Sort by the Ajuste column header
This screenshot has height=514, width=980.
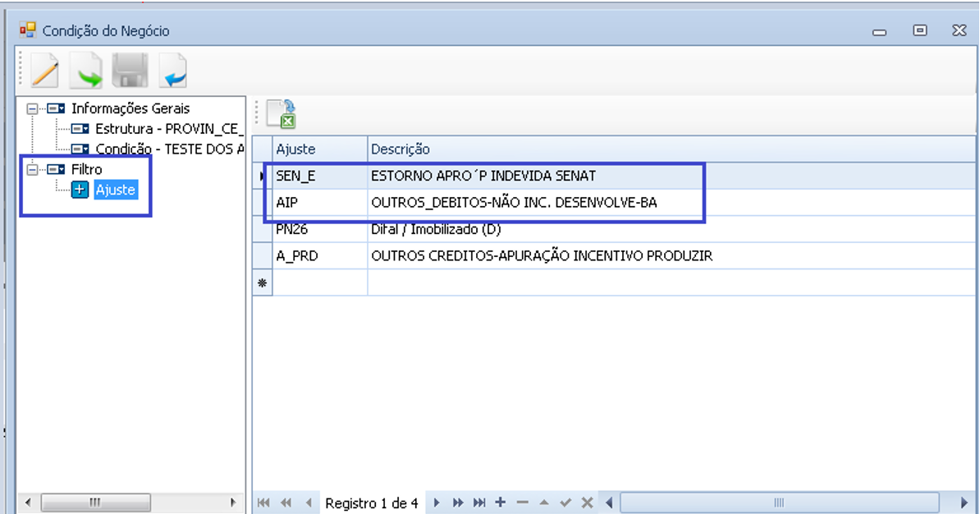click(x=319, y=149)
